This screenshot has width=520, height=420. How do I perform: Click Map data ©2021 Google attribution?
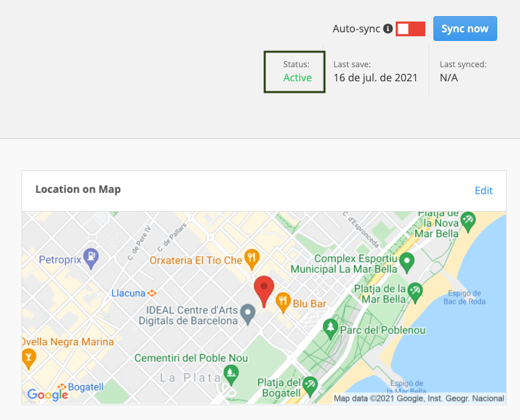(x=419, y=398)
